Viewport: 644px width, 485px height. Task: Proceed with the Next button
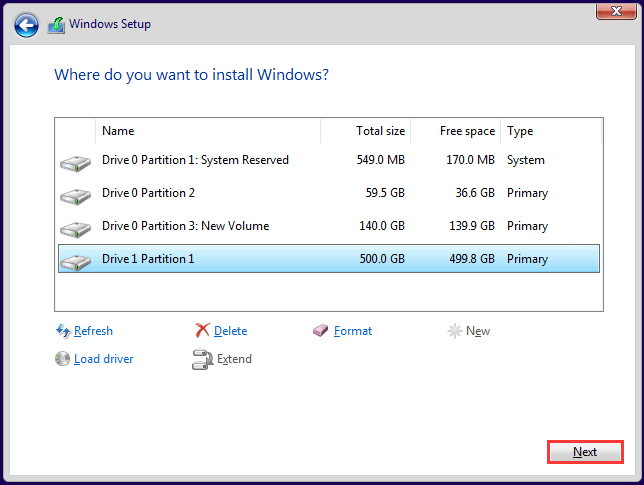click(585, 452)
